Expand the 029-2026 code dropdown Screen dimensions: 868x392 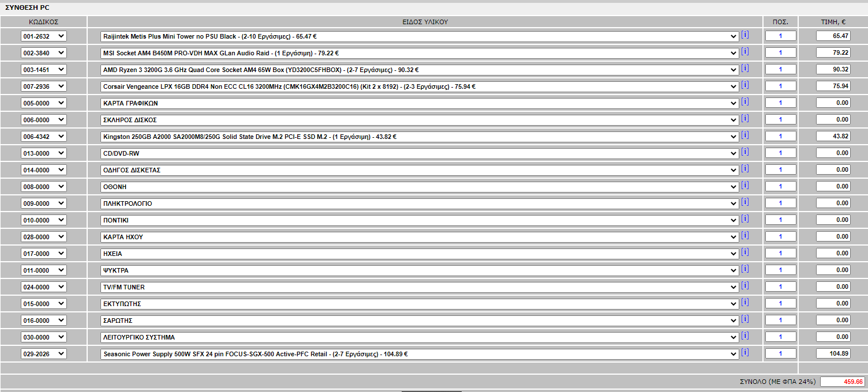[x=44, y=354]
